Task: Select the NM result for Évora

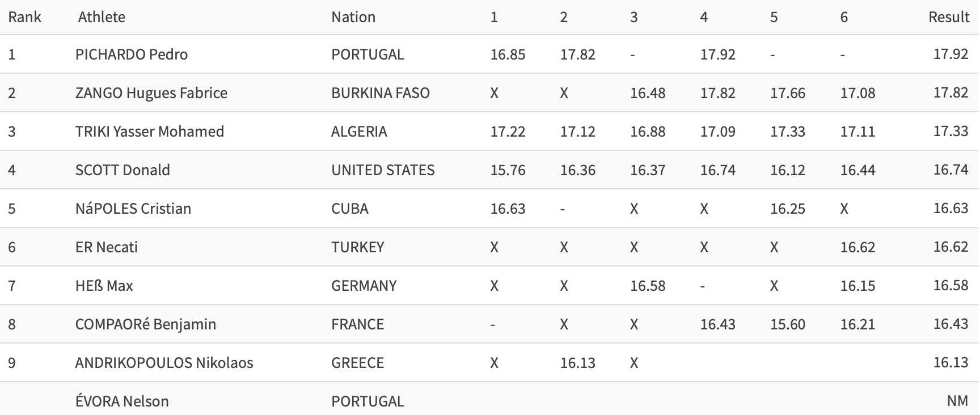Action: (x=957, y=401)
